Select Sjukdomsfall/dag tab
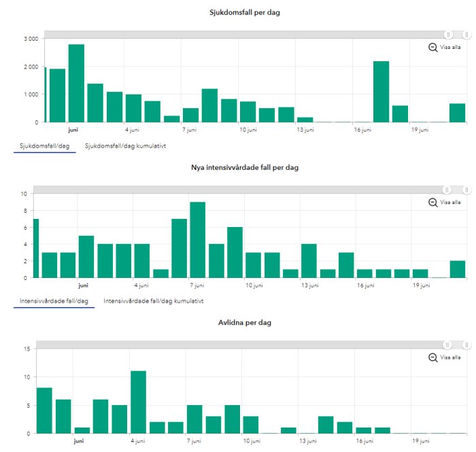The width and height of the screenshot is (476, 452). [x=45, y=146]
